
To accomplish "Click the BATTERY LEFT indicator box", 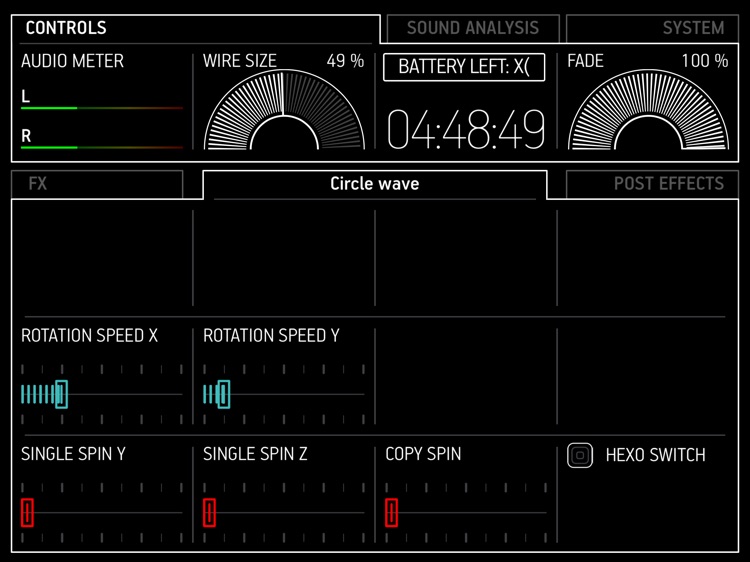I will [x=464, y=67].
